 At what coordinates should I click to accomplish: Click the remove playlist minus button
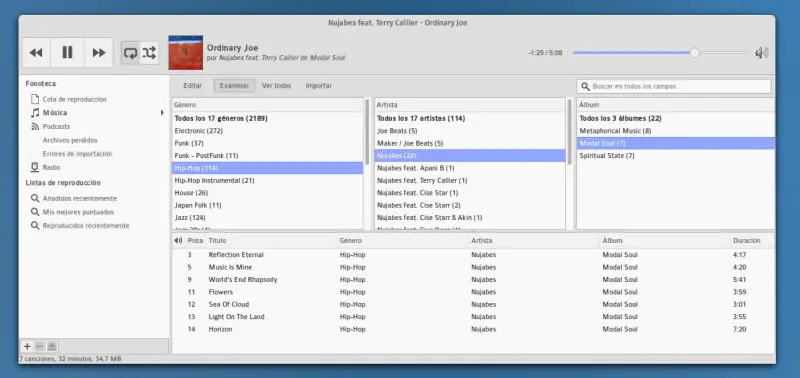pos(39,346)
